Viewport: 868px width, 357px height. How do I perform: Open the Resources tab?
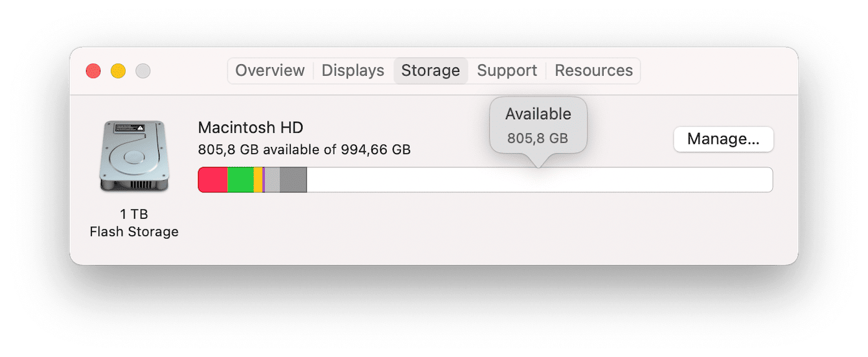click(593, 71)
